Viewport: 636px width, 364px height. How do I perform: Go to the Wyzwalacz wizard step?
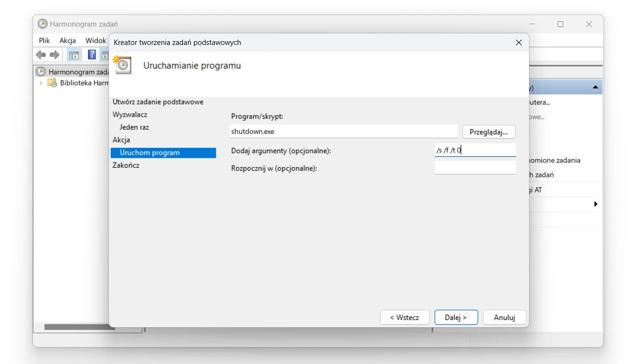coord(130,115)
